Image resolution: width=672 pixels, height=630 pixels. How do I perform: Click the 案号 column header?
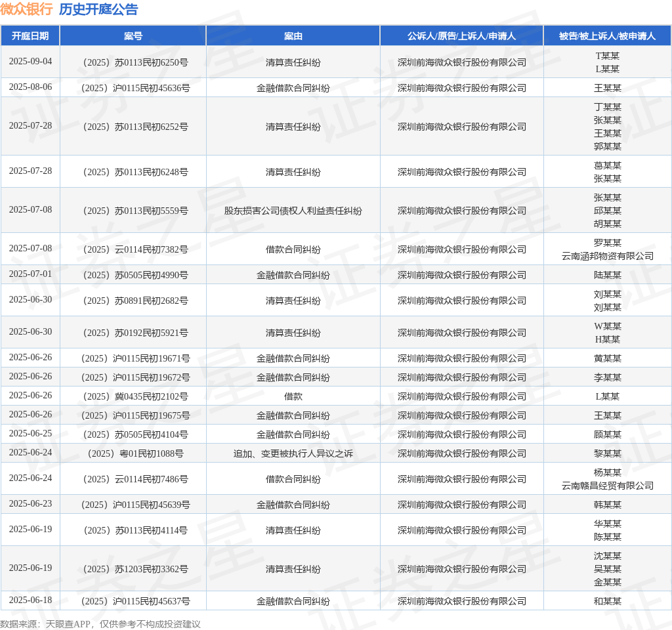pos(133,36)
